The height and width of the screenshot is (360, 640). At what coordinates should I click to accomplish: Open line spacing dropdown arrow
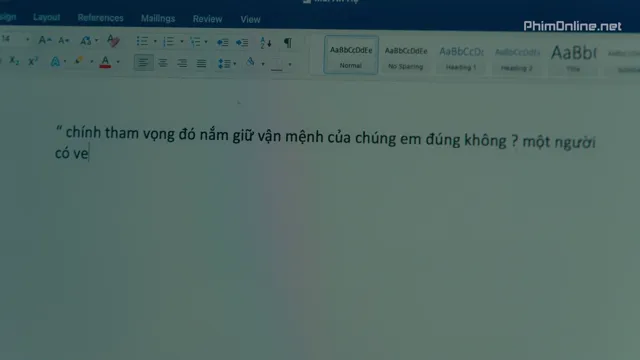235,64
